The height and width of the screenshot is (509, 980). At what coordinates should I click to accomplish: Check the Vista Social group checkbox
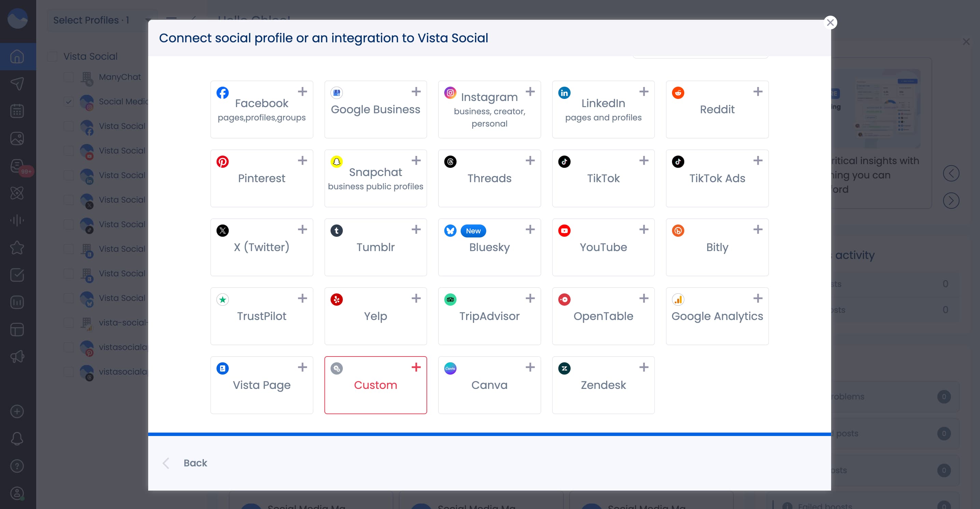click(x=53, y=57)
